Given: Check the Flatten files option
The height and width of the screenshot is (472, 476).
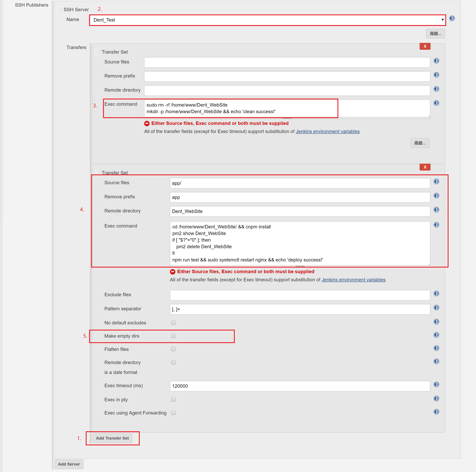Looking at the screenshot, I should 173,349.
